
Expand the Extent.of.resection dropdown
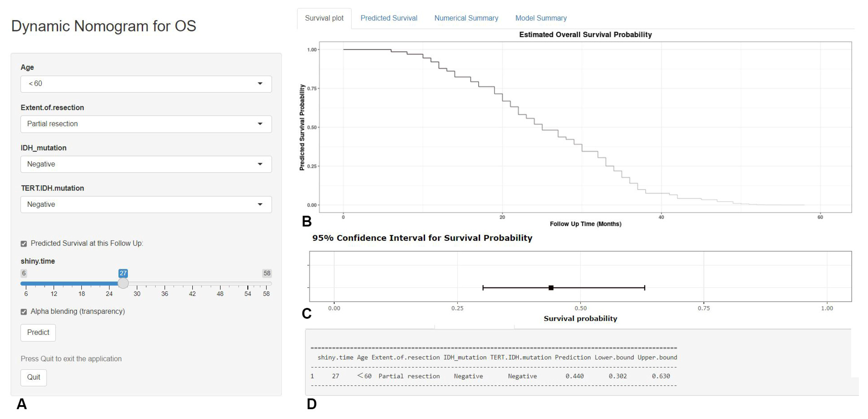[x=146, y=124]
